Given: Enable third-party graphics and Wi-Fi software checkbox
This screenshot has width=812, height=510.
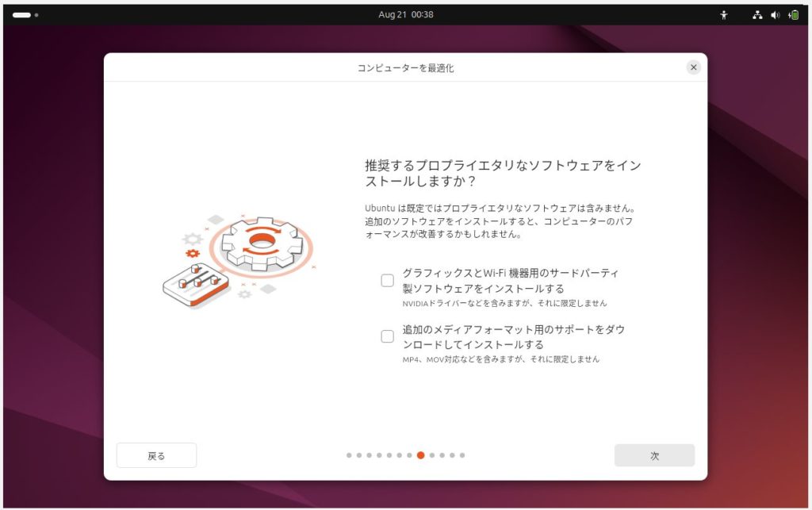Looking at the screenshot, I should [387, 281].
